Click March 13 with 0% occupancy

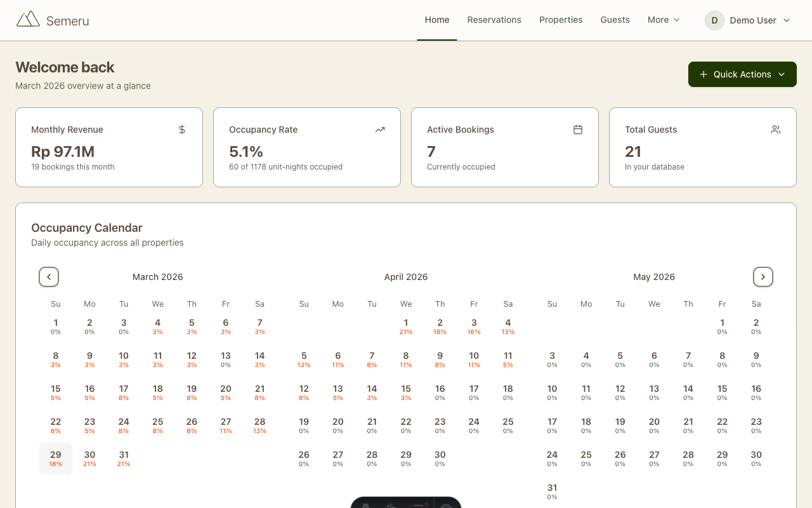tap(226, 359)
